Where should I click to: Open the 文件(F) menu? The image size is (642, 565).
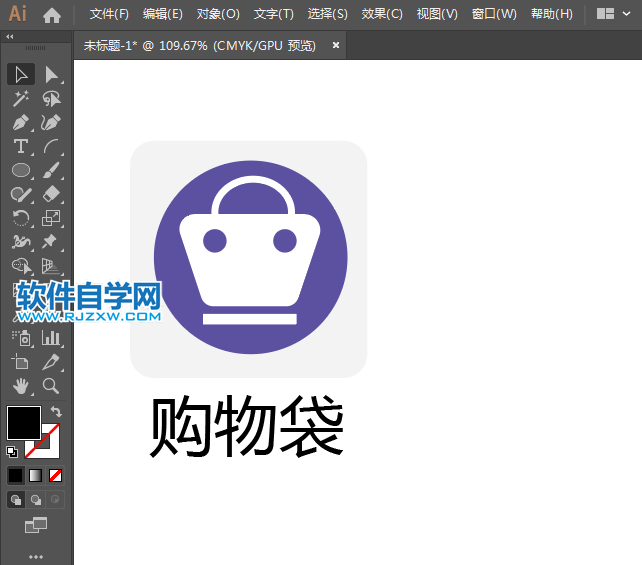(x=109, y=14)
